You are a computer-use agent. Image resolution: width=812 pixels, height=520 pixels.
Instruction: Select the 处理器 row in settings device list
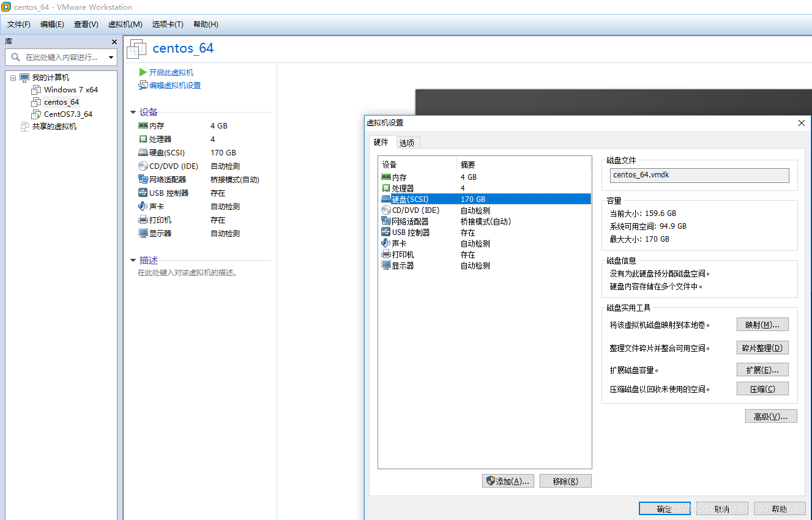pyautogui.click(x=485, y=188)
